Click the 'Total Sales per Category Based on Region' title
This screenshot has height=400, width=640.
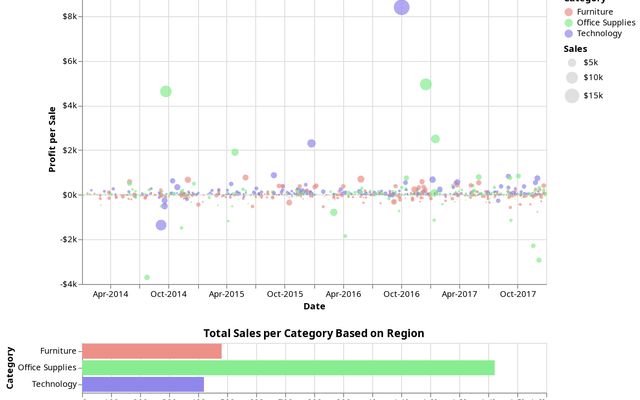[314, 333]
